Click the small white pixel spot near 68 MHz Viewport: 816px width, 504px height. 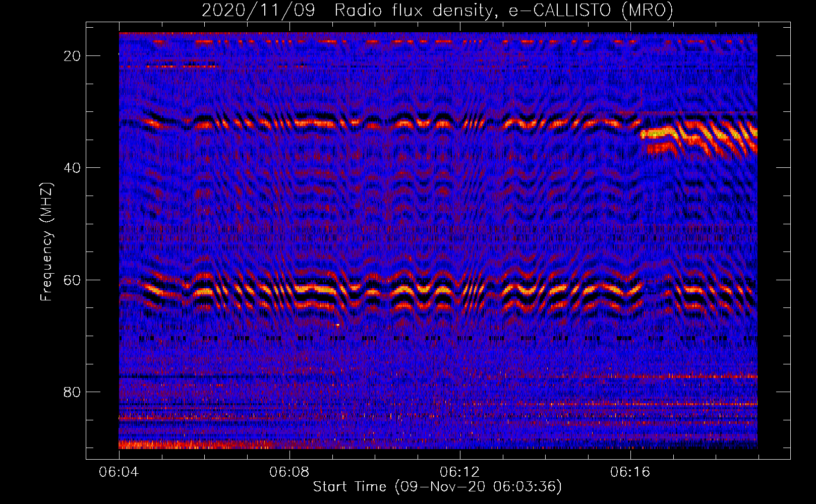(x=337, y=325)
